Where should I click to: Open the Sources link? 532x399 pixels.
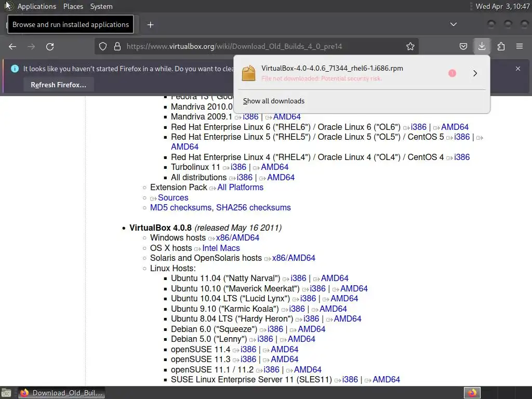(x=173, y=197)
